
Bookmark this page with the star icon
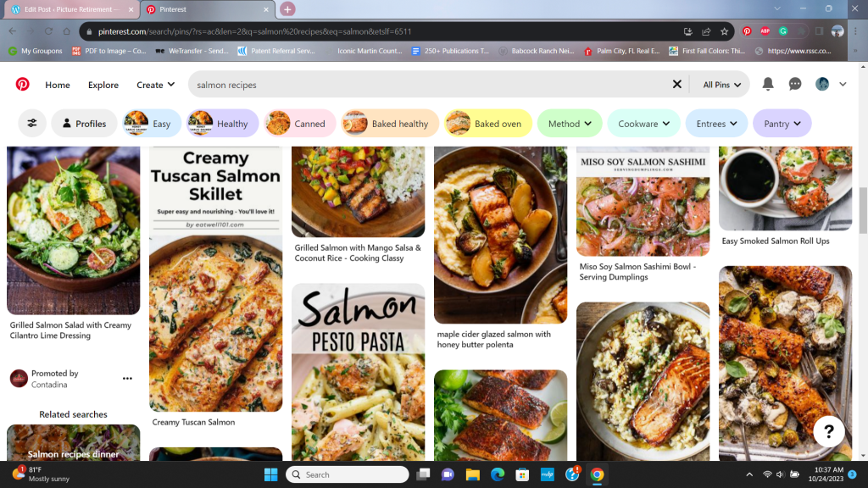click(725, 31)
